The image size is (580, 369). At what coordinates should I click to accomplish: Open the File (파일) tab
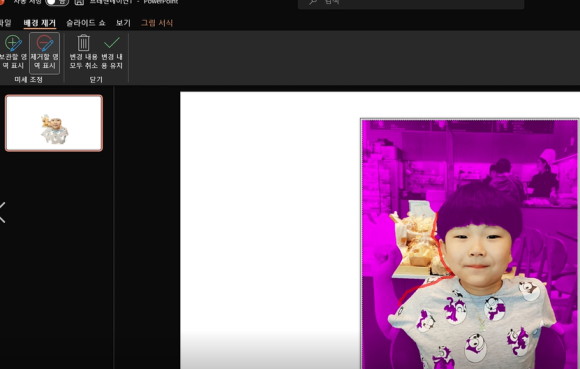[5, 23]
